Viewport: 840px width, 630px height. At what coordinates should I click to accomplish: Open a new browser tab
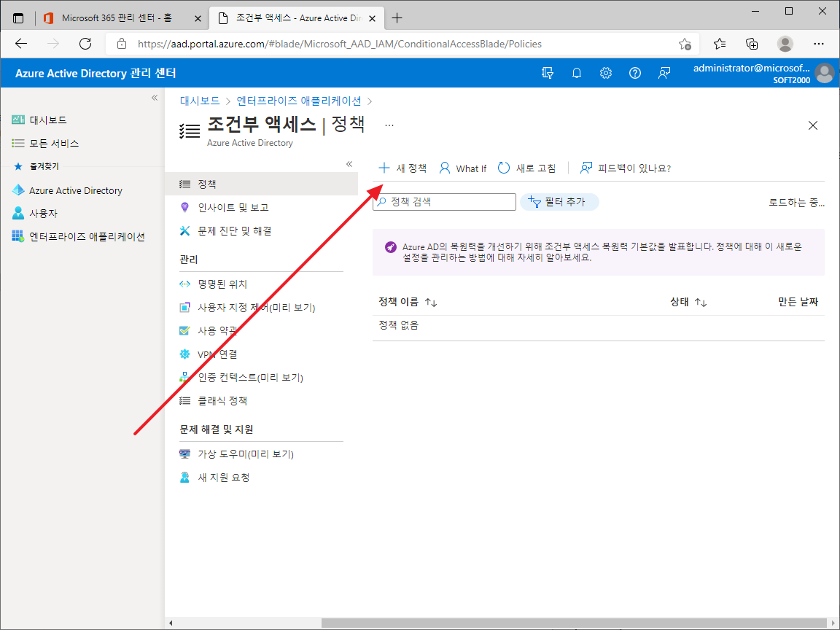coord(397,18)
